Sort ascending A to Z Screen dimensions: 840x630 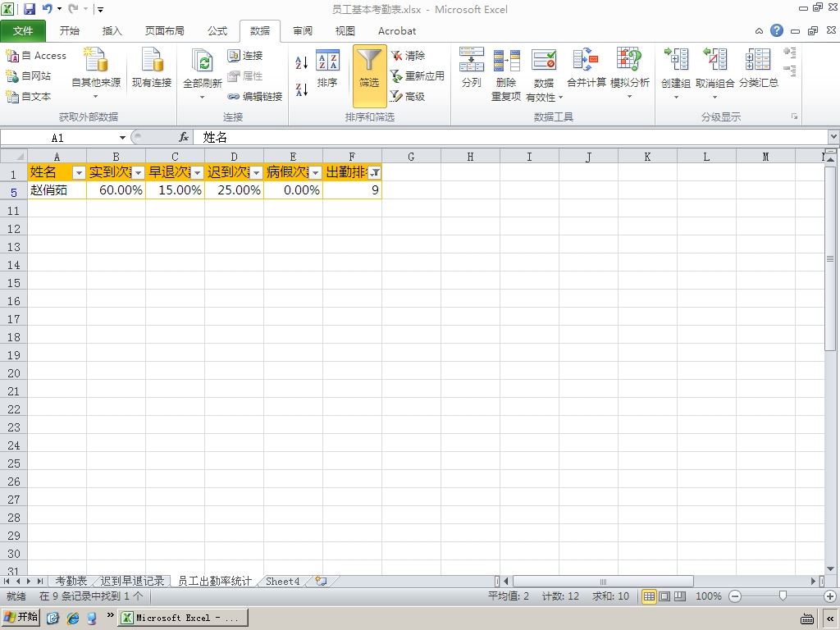click(302, 62)
